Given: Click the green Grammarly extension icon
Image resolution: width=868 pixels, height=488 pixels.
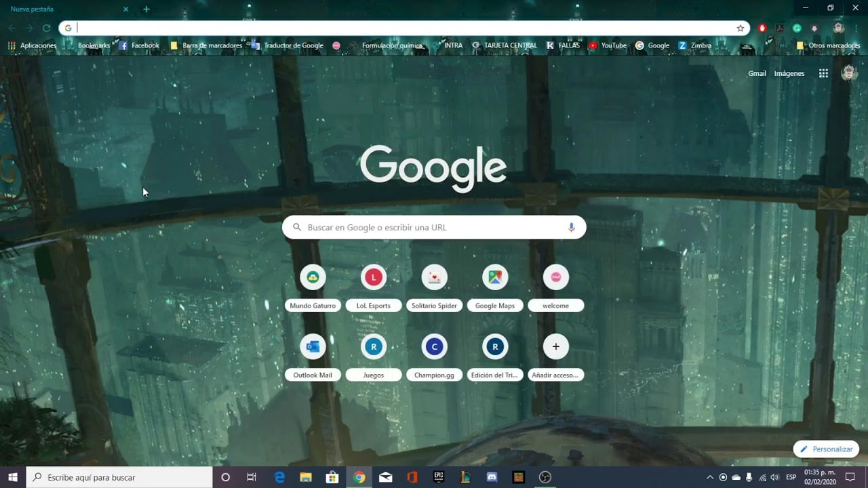Looking at the screenshot, I should pos(797,28).
